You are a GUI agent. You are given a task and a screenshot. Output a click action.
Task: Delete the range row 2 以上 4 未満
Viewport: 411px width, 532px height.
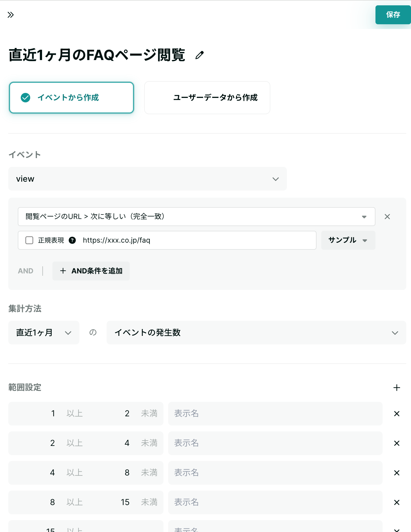click(397, 443)
